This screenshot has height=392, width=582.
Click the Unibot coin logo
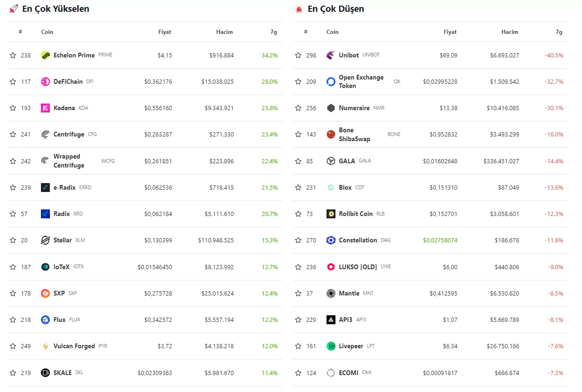pyautogui.click(x=331, y=55)
